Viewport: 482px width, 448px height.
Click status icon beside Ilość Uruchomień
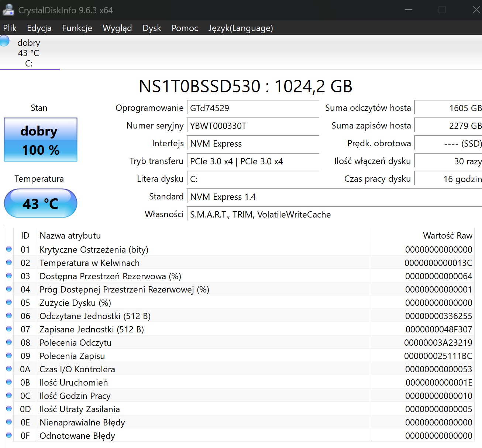(x=9, y=382)
